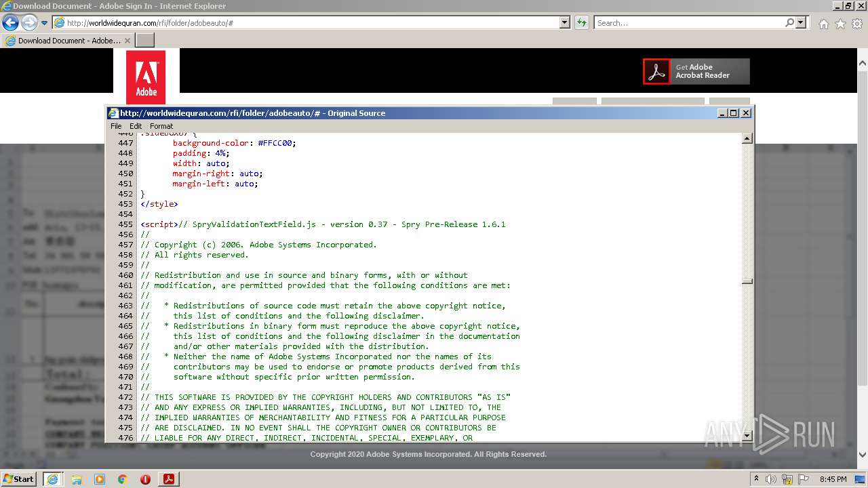Screen dimensions: 868x488
Task: Open the media player taskbar icon
Action: 100,479
